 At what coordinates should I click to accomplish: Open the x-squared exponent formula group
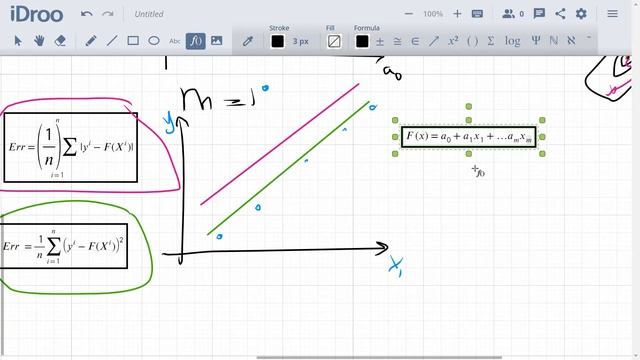(x=453, y=41)
